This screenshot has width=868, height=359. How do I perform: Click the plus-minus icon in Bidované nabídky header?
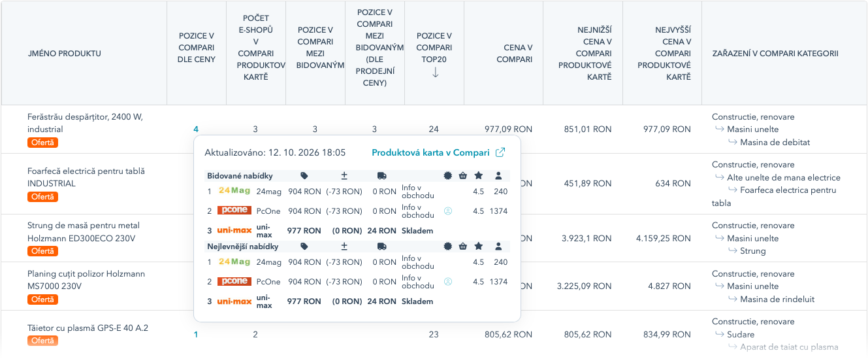[x=344, y=176]
